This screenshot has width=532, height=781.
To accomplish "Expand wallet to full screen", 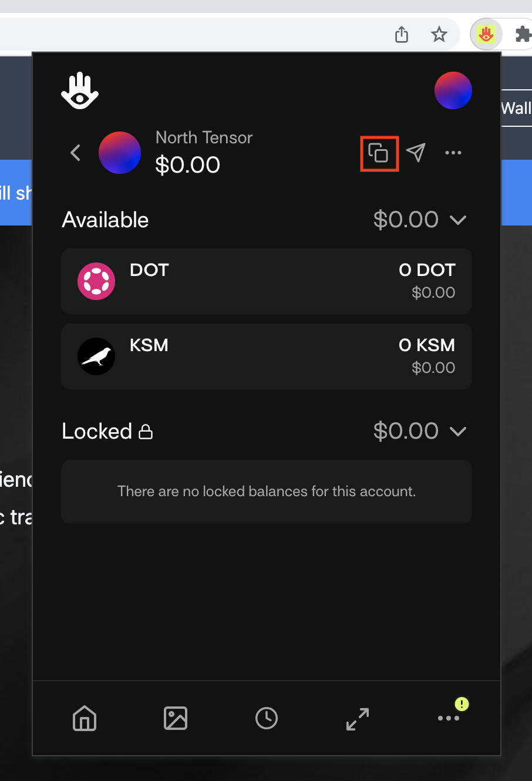I will (x=358, y=718).
